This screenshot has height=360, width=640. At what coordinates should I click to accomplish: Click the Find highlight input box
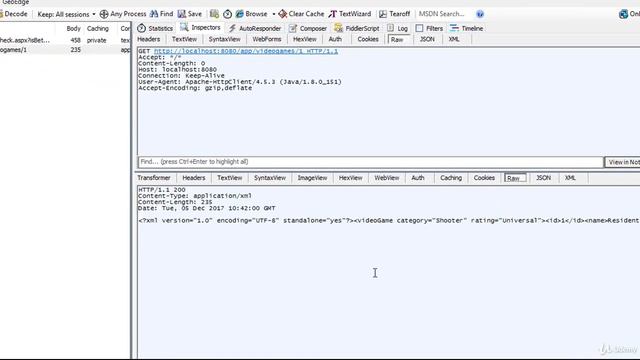(371, 162)
